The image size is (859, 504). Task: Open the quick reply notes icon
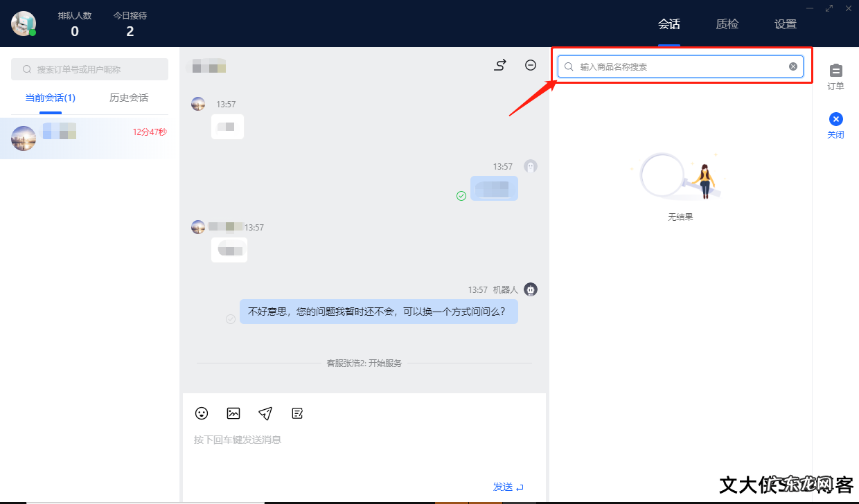click(x=297, y=413)
